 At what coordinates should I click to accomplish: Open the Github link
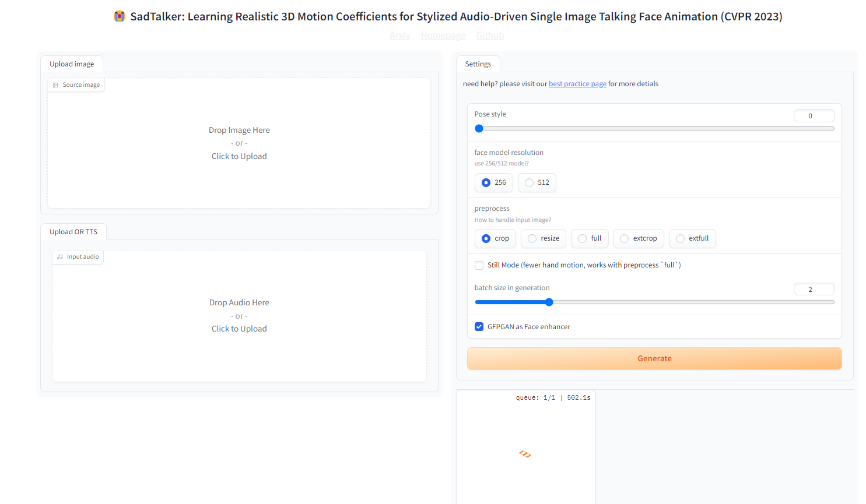(x=490, y=35)
